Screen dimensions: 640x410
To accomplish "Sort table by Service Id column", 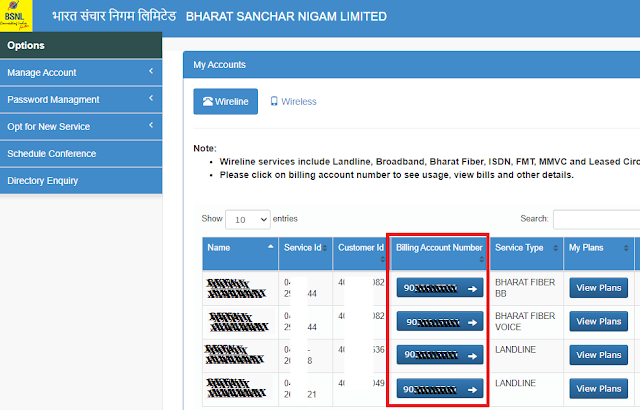I will pyautogui.click(x=305, y=254).
